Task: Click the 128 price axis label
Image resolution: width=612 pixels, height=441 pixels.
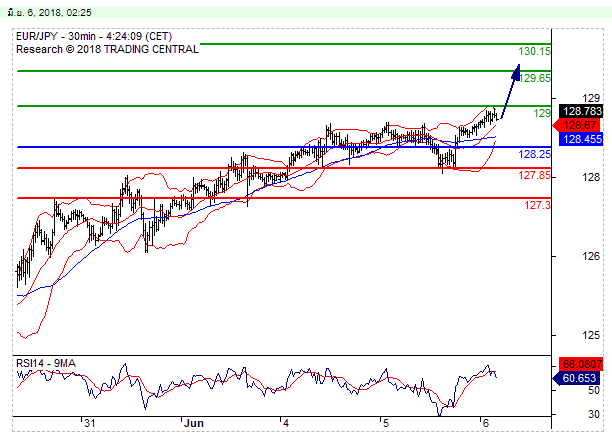Action: pos(591,177)
